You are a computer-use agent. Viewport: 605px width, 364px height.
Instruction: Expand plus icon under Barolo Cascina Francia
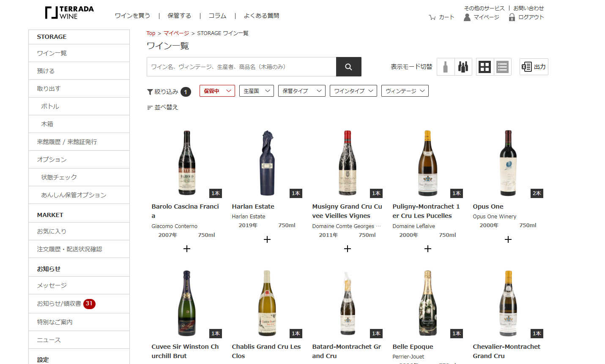click(x=187, y=249)
